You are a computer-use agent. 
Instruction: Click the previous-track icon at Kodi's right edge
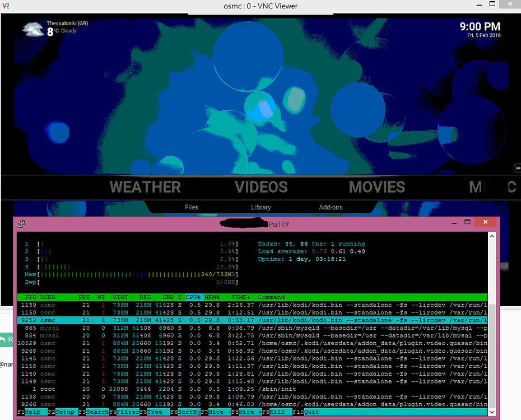(517, 169)
